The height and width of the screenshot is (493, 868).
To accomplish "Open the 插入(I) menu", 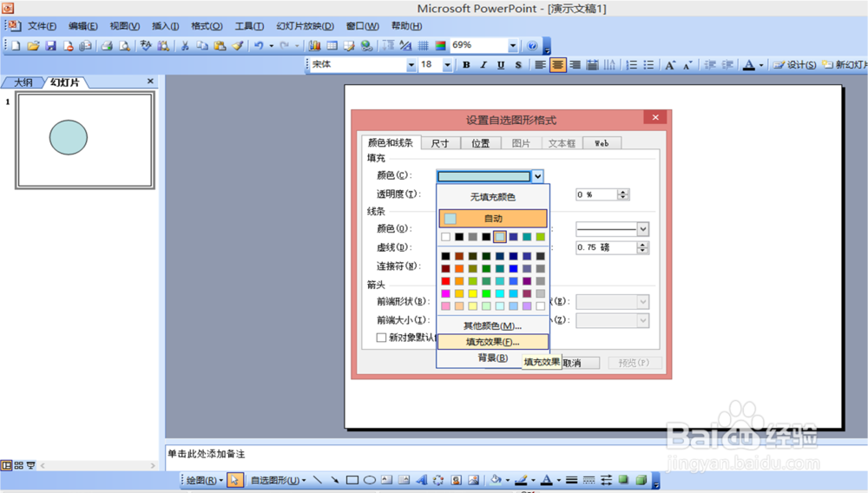I will 165,26.
